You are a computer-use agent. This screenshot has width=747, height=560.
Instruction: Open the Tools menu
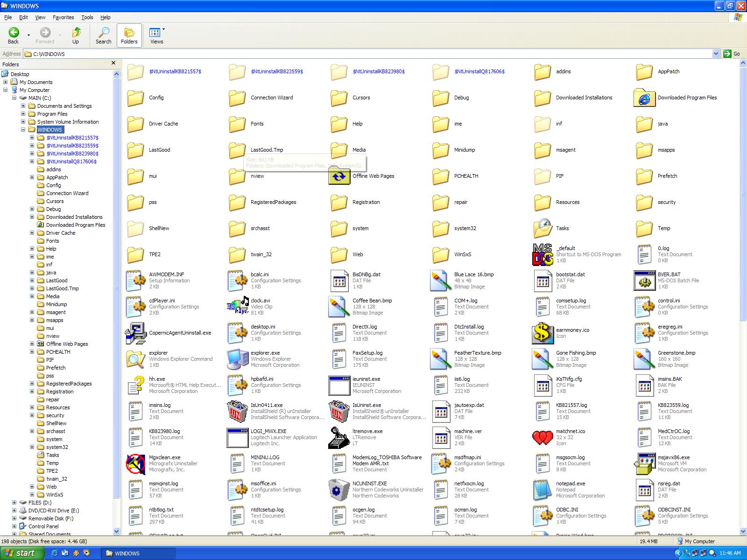(x=87, y=17)
